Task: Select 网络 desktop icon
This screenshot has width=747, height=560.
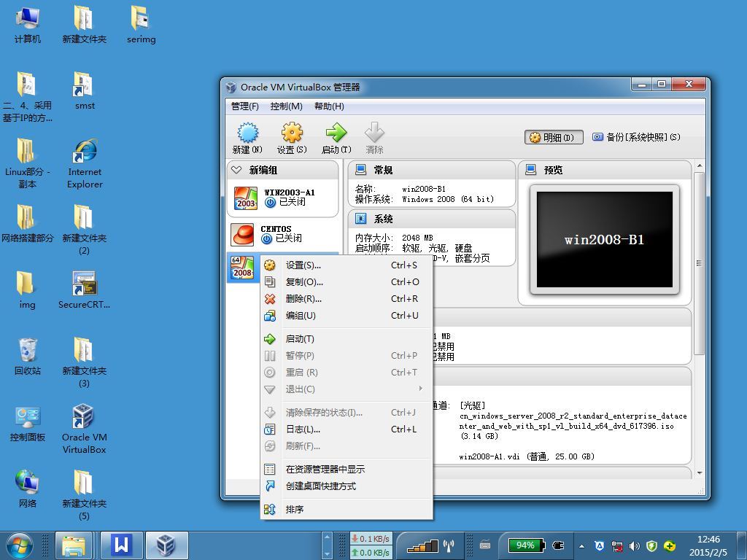Action: click(x=27, y=489)
